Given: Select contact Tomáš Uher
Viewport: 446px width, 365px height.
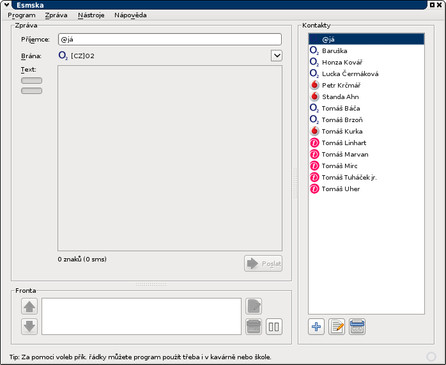Looking at the screenshot, I should coord(366,189).
